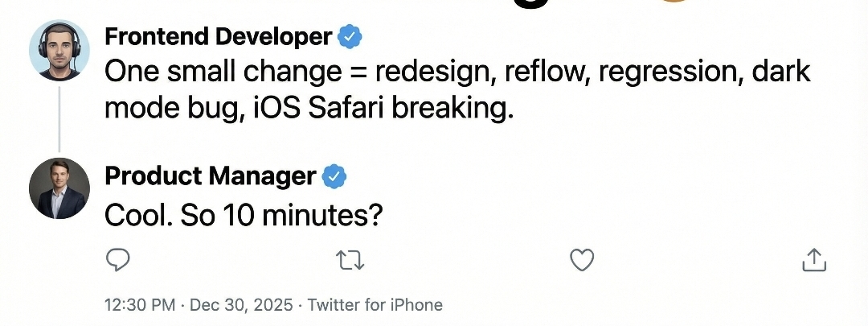Click the 12:30 PM timestamp
Image resolution: width=868 pixels, height=326 pixels.
pyautogui.click(x=140, y=305)
